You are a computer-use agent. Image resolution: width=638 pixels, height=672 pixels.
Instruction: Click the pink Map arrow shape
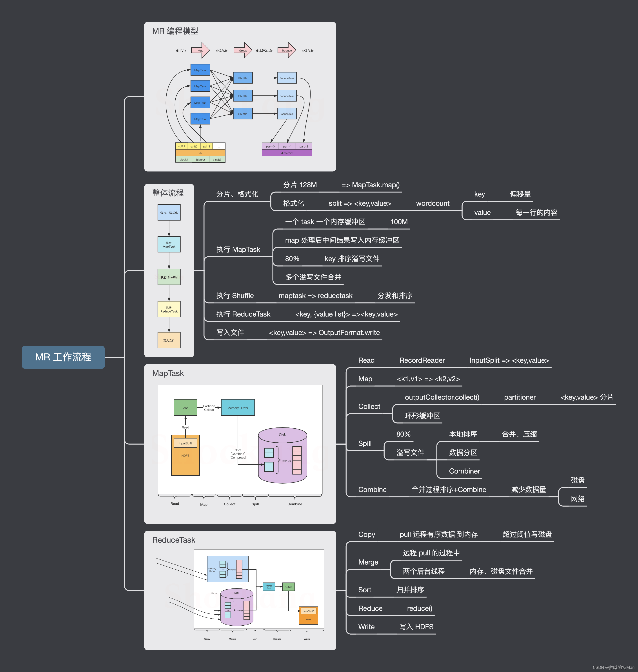point(200,50)
